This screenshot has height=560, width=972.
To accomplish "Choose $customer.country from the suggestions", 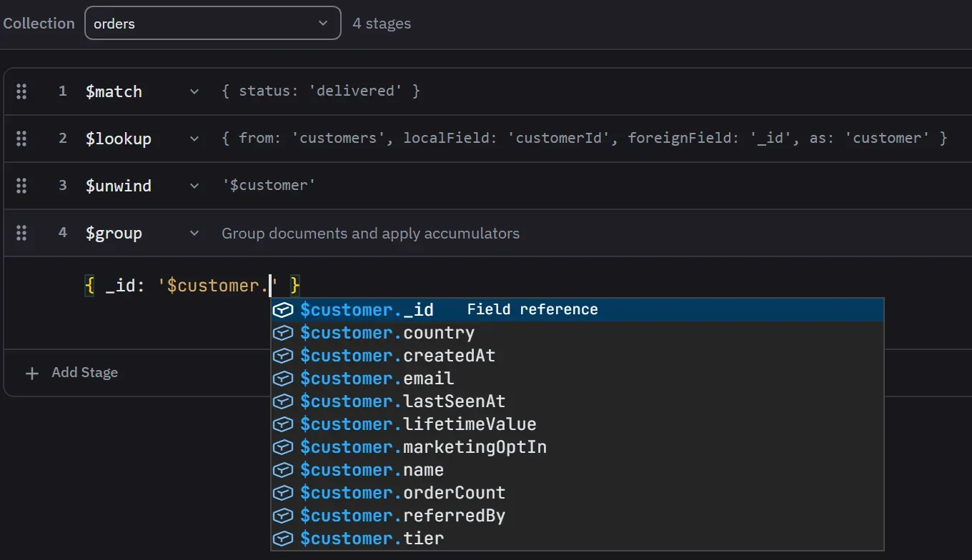I will point(577,333).
